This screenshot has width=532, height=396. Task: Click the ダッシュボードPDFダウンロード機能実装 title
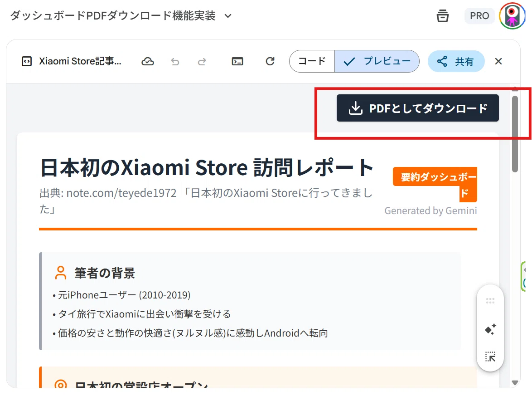click(113, 15)
